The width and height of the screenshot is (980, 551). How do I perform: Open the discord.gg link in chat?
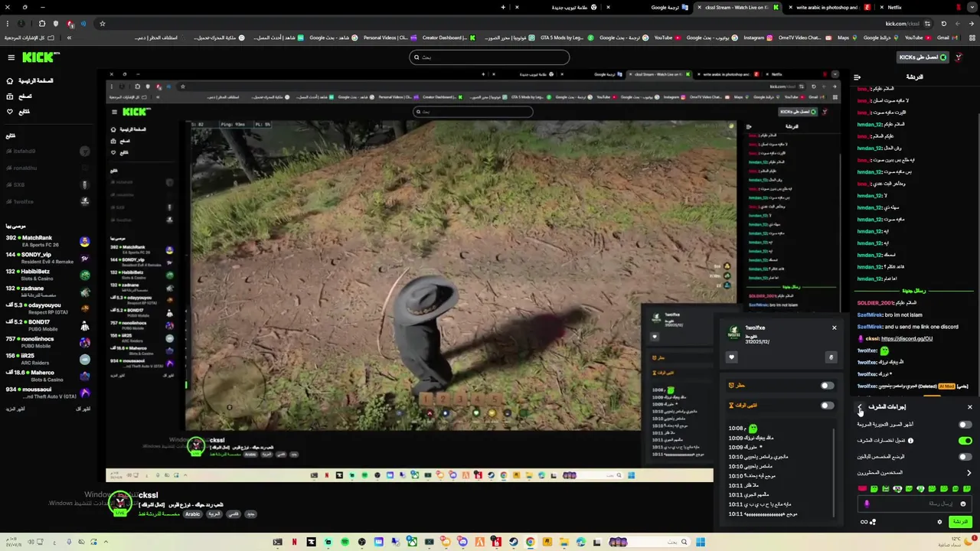906,338
